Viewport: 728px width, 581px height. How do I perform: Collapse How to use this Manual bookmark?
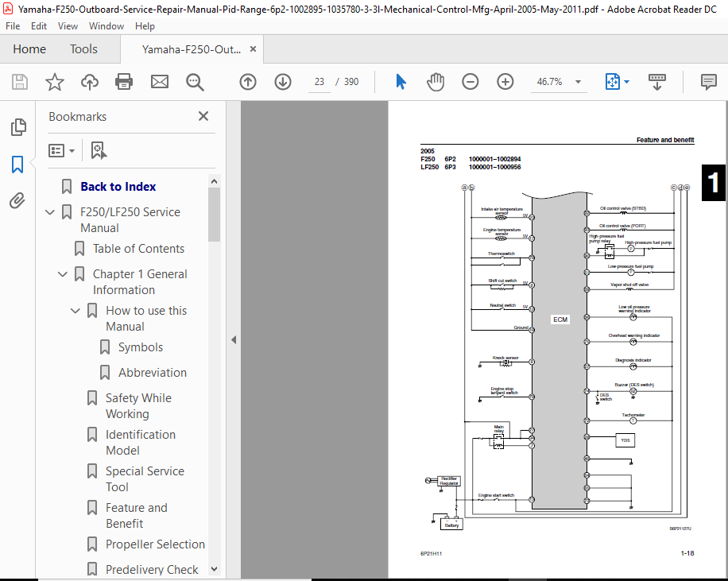tap(76, 311)
